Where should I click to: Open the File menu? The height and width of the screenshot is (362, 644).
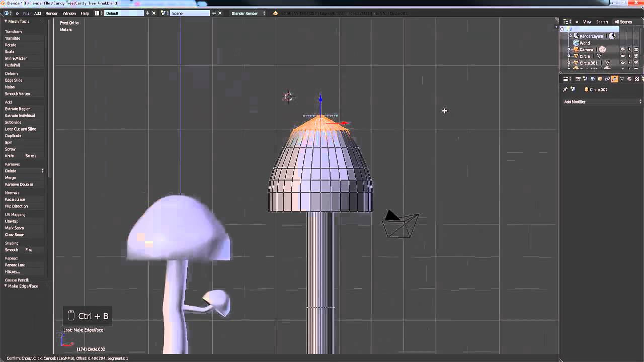point(26,13)
